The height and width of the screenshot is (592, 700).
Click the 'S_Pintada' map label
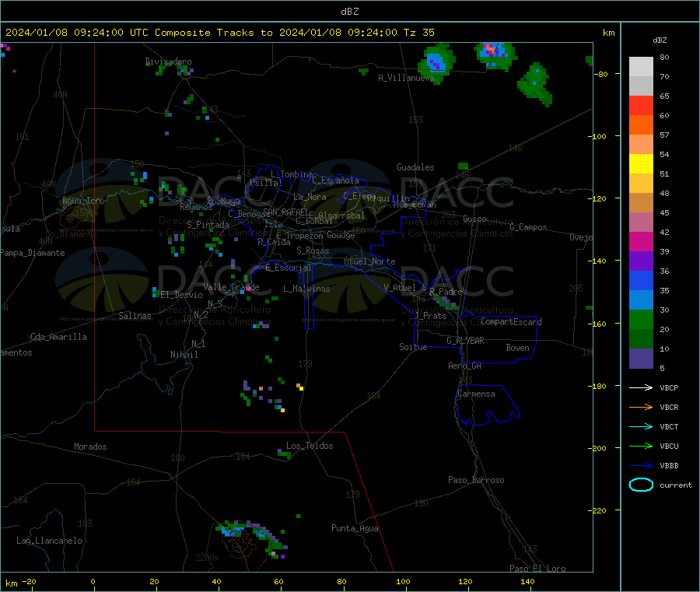(x=208, y=225)
